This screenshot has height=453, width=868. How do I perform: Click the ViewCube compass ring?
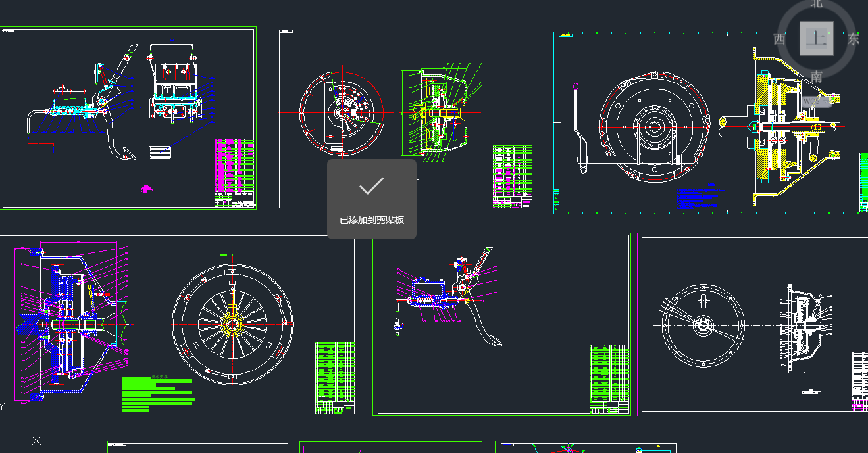click(817, 39)
